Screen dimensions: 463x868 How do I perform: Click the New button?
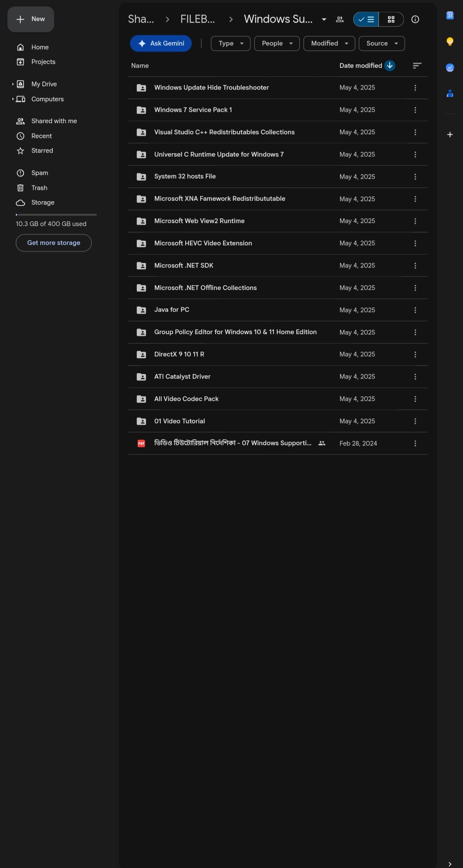coord(31,19)
